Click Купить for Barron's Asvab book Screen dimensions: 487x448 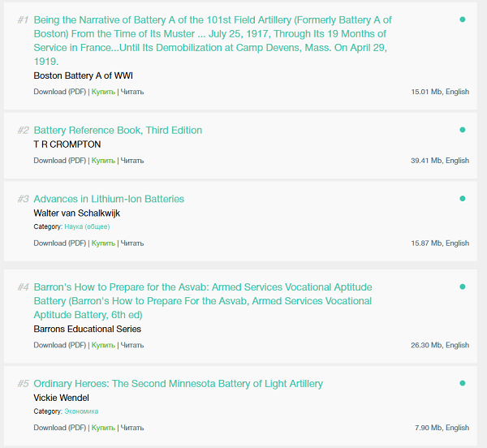pos(103,345)
